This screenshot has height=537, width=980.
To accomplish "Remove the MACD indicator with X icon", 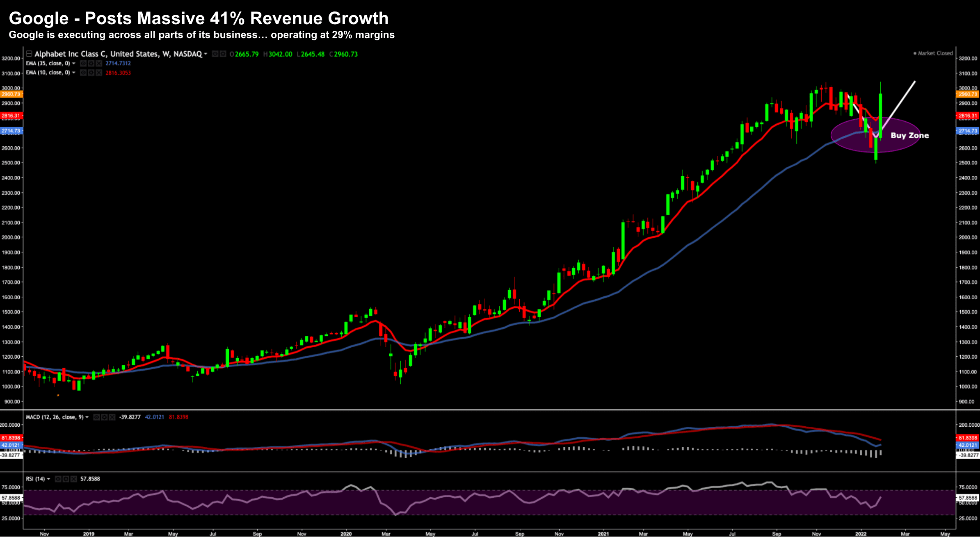I will click(112, 417).
